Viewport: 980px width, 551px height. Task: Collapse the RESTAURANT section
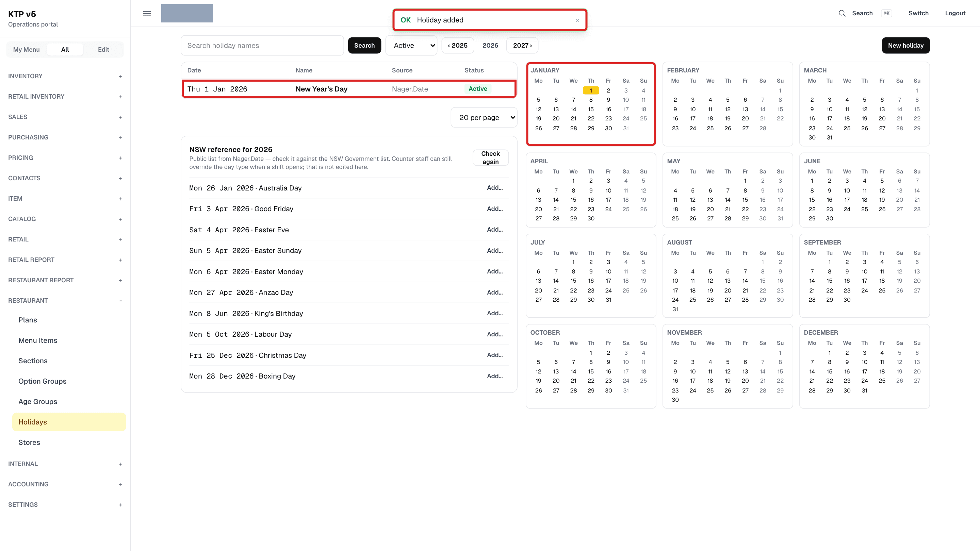65,300
